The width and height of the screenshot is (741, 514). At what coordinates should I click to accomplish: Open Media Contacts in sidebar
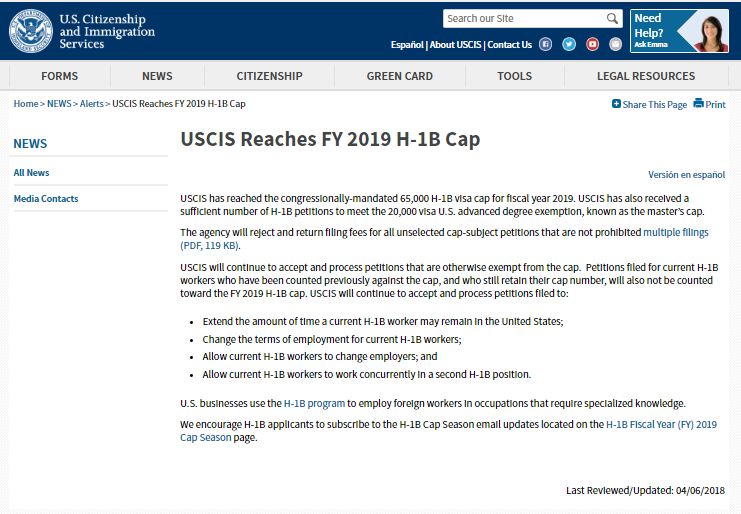tap(46, 199)
